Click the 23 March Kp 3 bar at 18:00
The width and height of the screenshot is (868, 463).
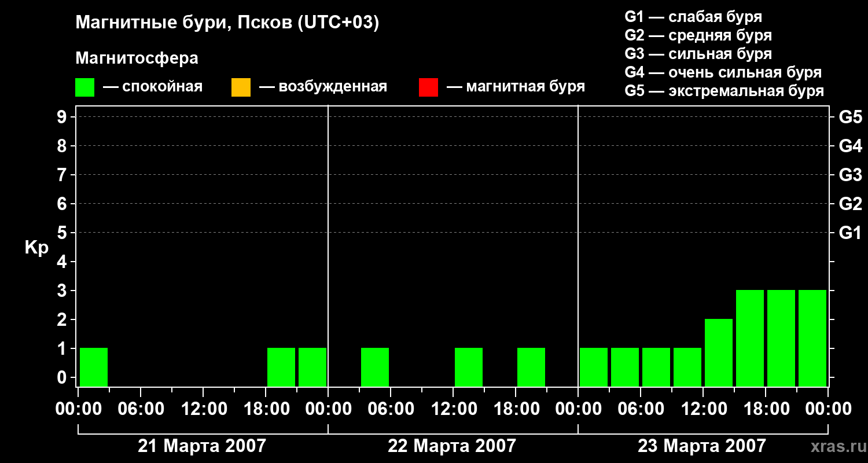pos(781,338)
